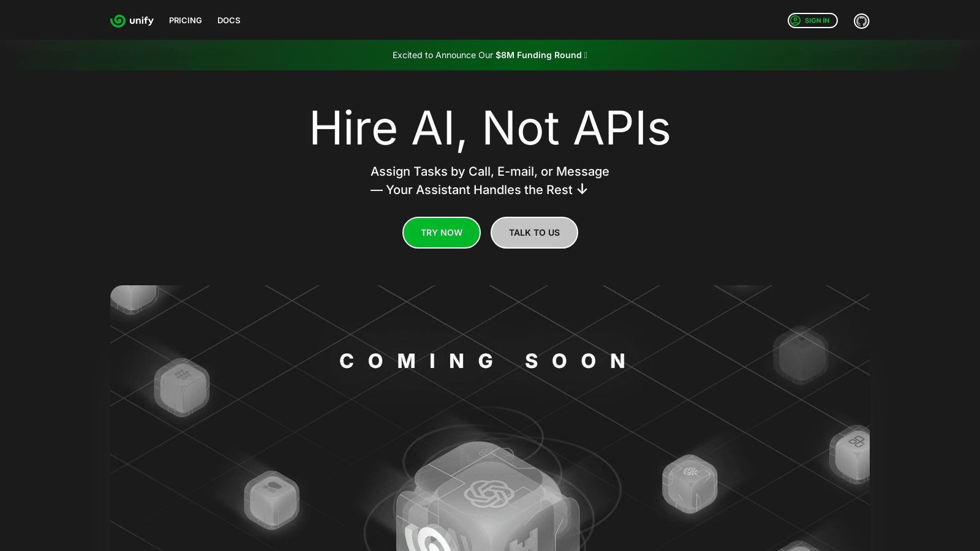Click the COMING SOON text
Image resolution: width=980 pixels, height=551 pixels.
[483, 361]
